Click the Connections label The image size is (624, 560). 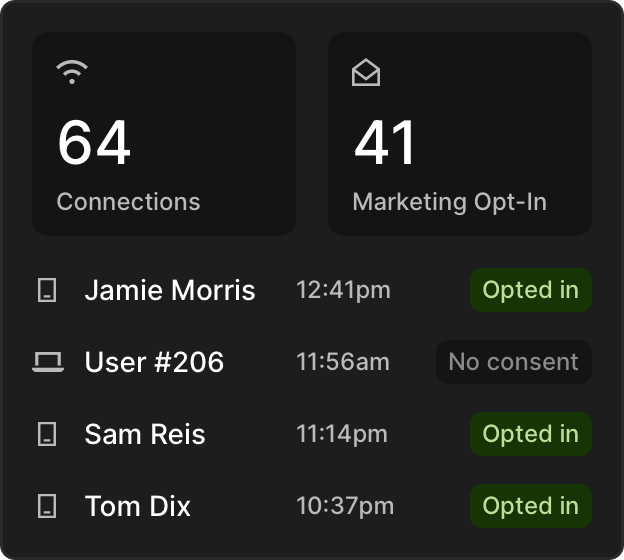[128, 202]
